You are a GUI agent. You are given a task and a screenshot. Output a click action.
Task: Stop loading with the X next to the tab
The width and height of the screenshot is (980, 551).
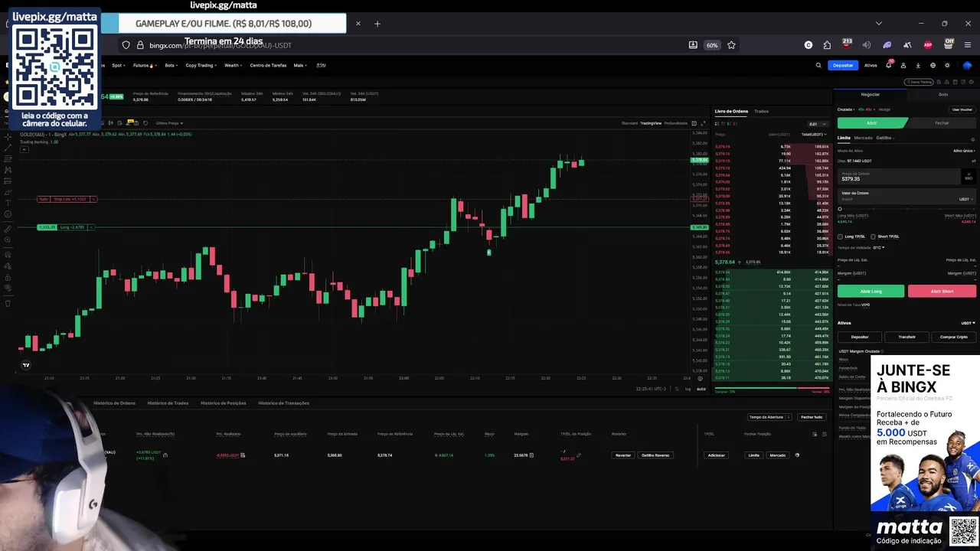click(x=358, y=24)
